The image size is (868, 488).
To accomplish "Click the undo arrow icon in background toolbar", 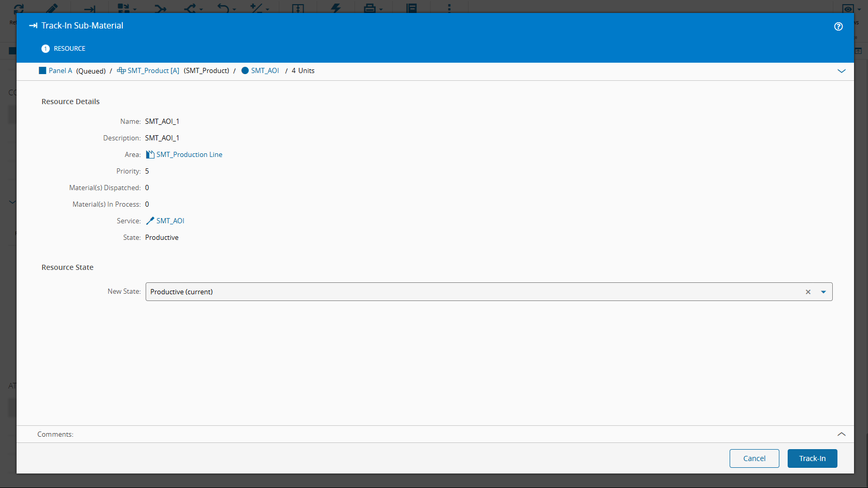I will tap(223, 8).
